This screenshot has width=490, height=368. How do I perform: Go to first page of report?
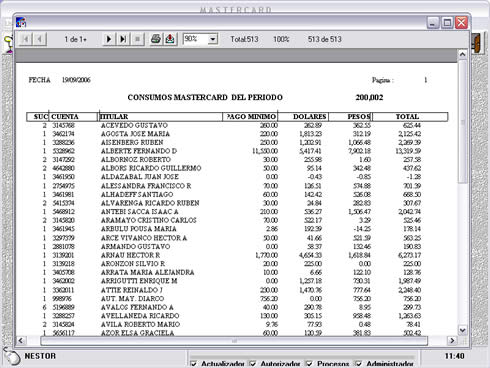tap(25, 39)
